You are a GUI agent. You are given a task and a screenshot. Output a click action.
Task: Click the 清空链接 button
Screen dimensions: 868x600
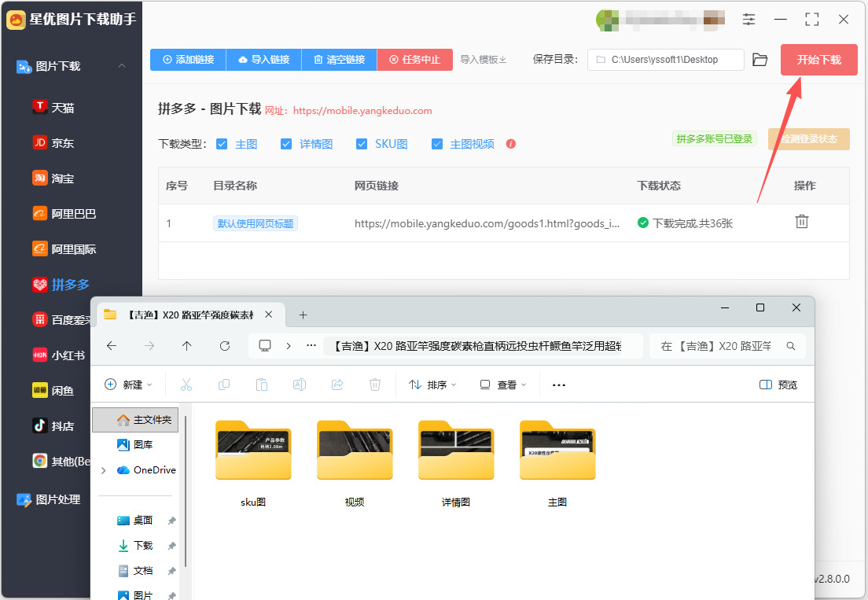coord(340,60)
